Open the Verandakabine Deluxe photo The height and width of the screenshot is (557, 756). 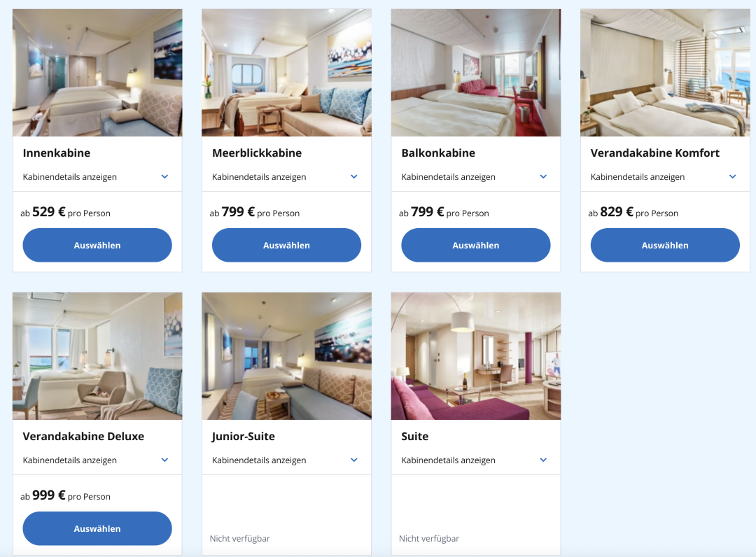coord(97,356)
